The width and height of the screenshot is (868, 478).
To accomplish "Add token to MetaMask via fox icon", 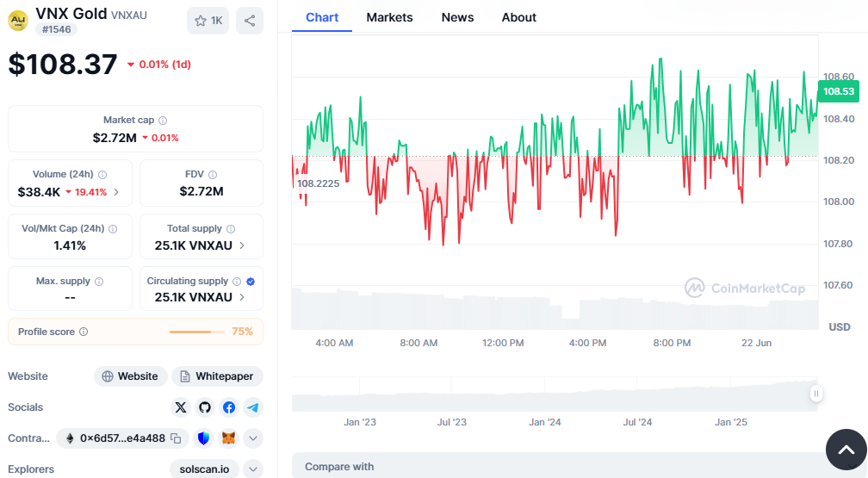I will [229, 438].
